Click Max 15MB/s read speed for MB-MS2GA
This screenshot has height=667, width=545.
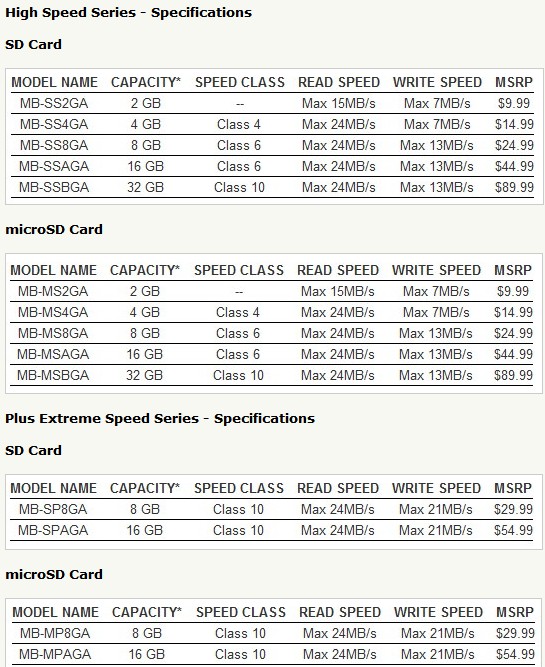[x=338, y=291]
